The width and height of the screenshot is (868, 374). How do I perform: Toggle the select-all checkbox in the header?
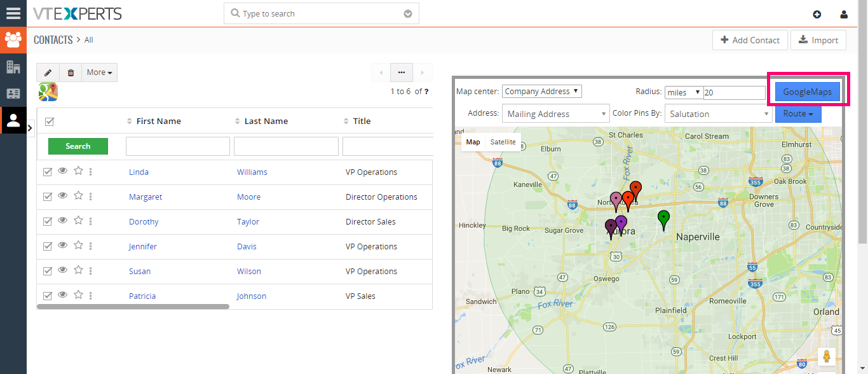tap(50, 121)
